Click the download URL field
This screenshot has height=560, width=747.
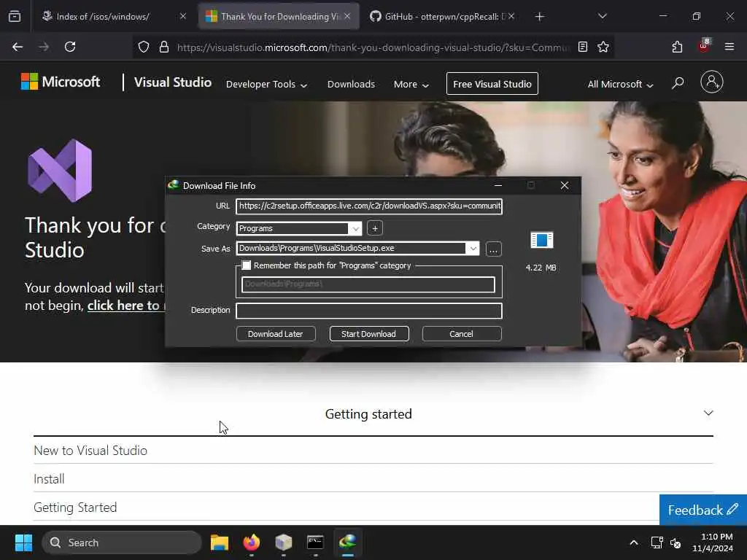tap(369, 206)
